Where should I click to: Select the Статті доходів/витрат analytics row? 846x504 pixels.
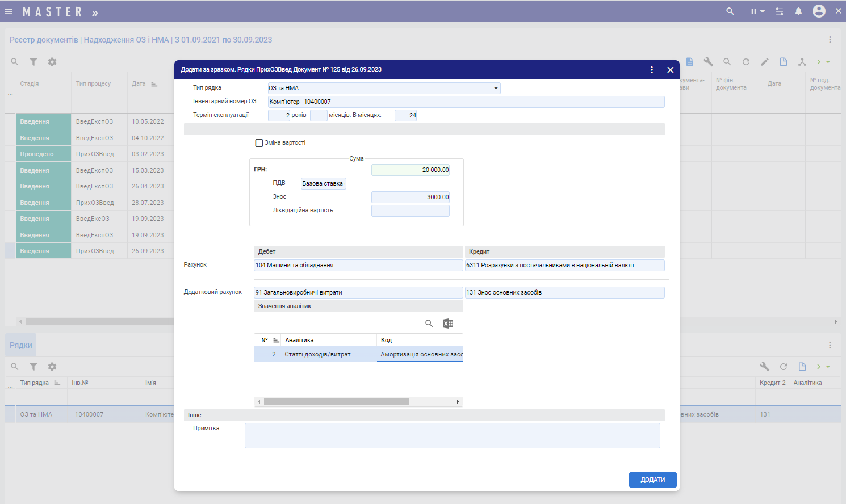(x=317, y=354)
